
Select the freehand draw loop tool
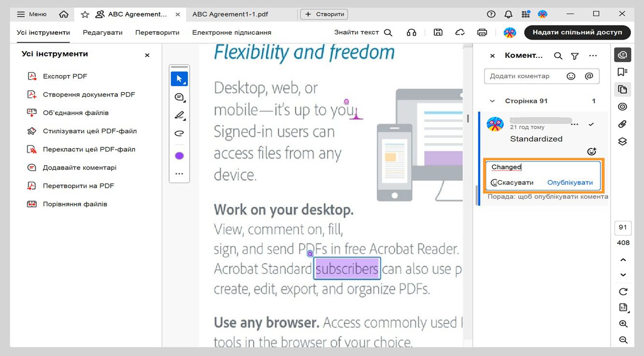click(x=179, y=134)
